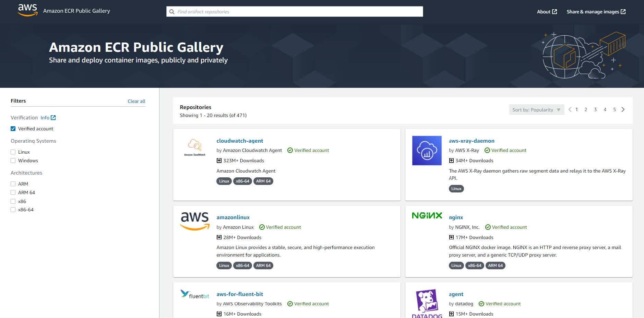Focus the Find artifact repositories search box
This screenshot has height=318, width=644.
coord(295,12)
